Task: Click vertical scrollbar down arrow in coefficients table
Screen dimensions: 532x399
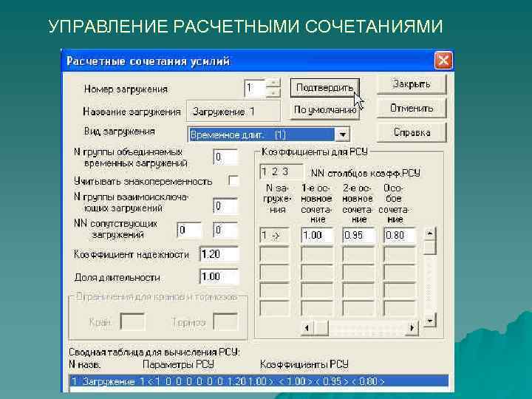Action: [430, 320]
